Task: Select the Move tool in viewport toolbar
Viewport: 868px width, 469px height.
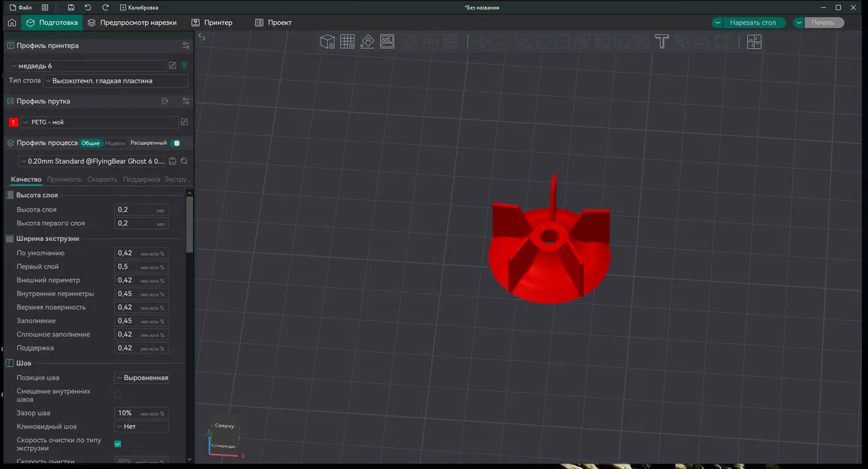Action: tap(483, 41)
